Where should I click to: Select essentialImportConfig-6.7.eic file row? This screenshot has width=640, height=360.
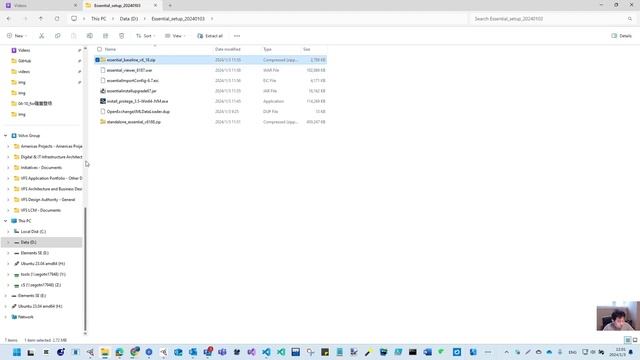[211, 81]
